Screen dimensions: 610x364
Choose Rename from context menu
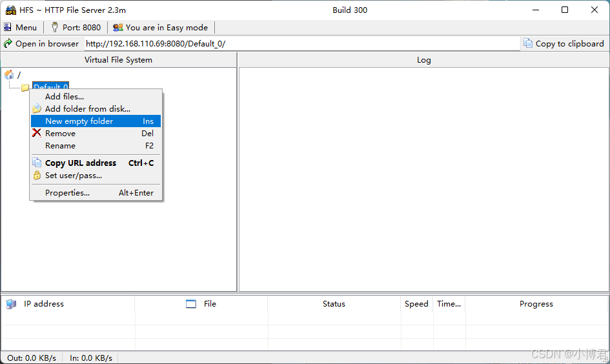pyautogui.click(x=96, y=146)
